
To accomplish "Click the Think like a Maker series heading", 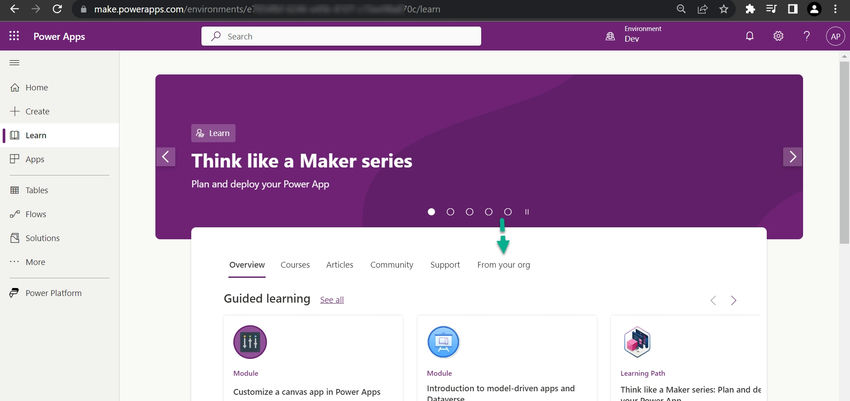I will (302, 161).
